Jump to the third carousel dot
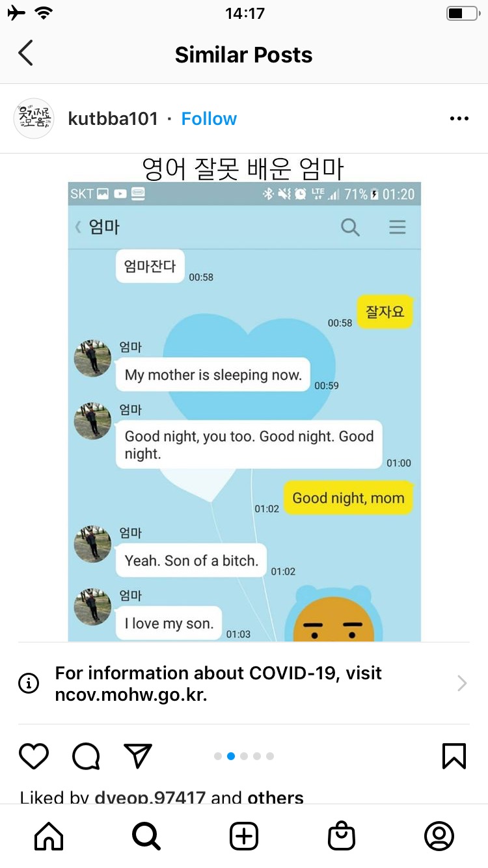Image resolution: width=488 pixels, height=868 pixels. pyautogui.click(x=244, y=756)
